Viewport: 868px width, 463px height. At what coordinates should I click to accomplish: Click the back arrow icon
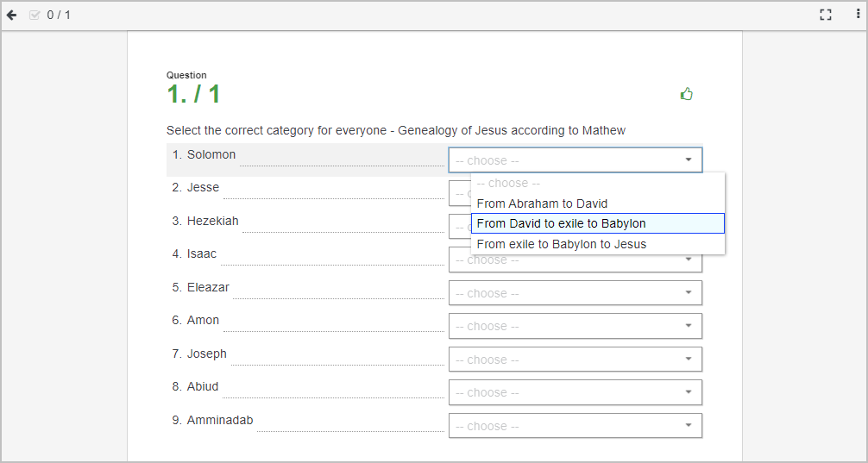11,15
